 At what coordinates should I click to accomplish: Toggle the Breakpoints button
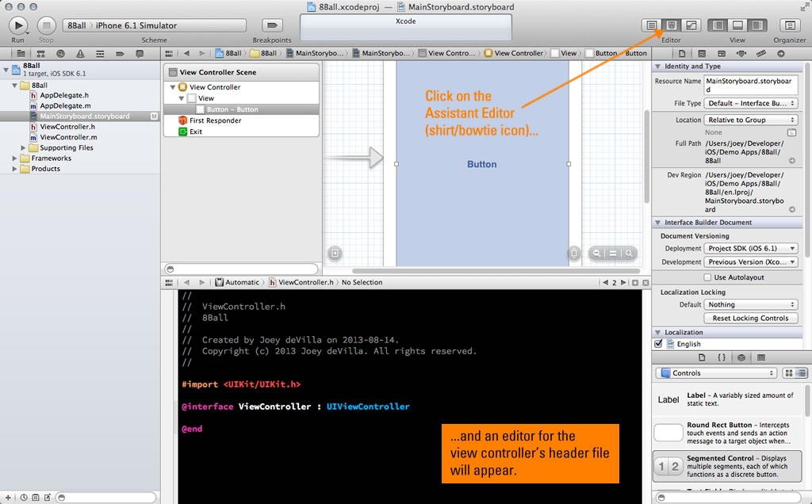[272, 25]
